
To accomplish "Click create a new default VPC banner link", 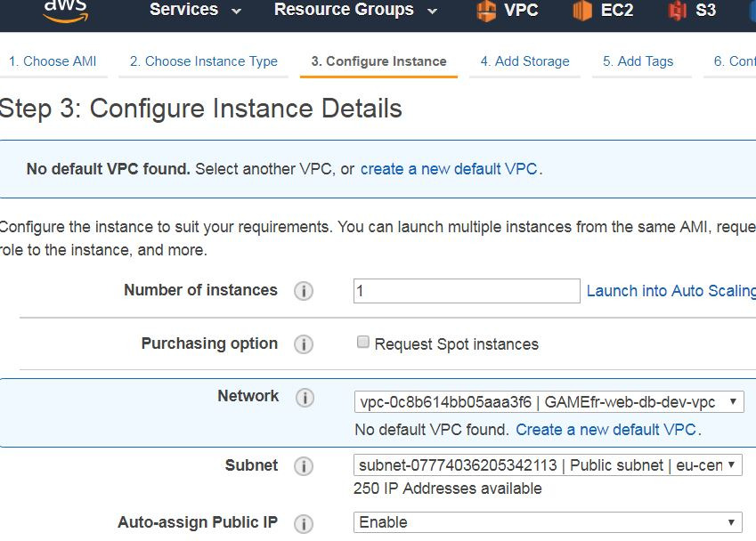I will [x=449, y=169].
